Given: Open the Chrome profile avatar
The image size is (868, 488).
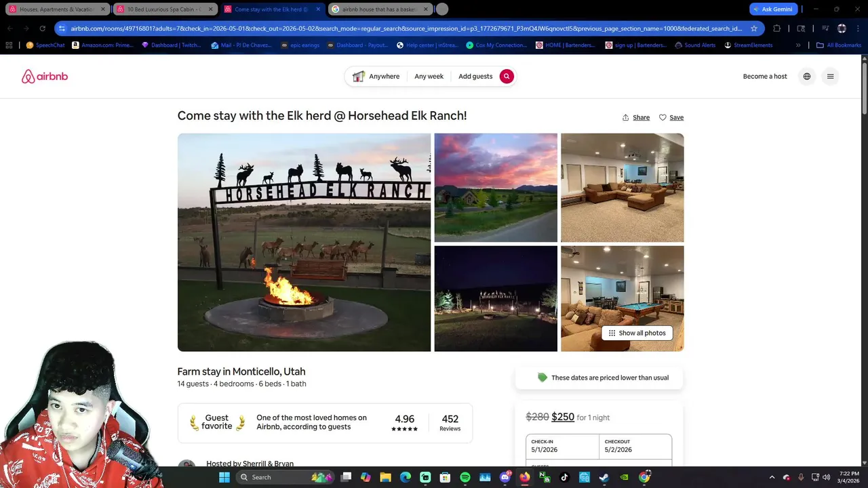Looking at the screenshot, I should click(x=842, y=28).
